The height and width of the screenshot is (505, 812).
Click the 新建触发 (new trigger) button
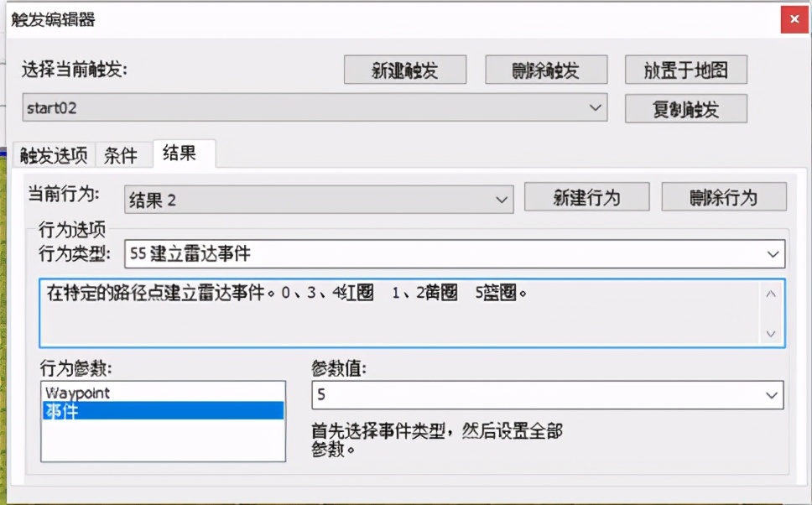coord(405,70)
